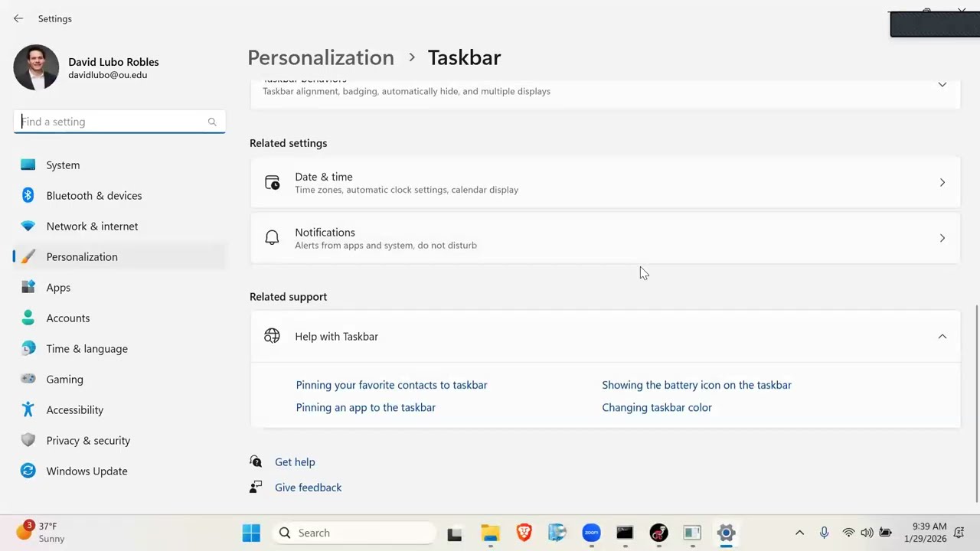Click the Personalization breadcrumb link
The height and width of the screenshot is (551, 980).
pos(321,57)
